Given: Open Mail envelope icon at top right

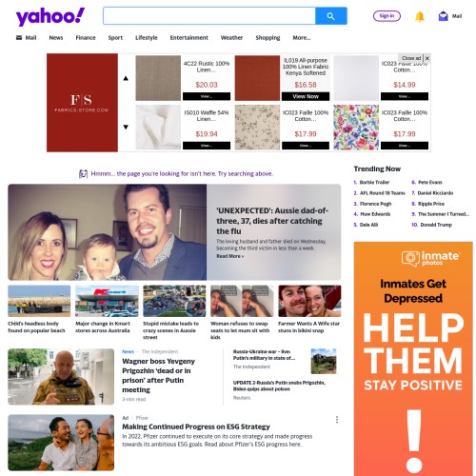Looking at the screenshot, I should point(443,16).
